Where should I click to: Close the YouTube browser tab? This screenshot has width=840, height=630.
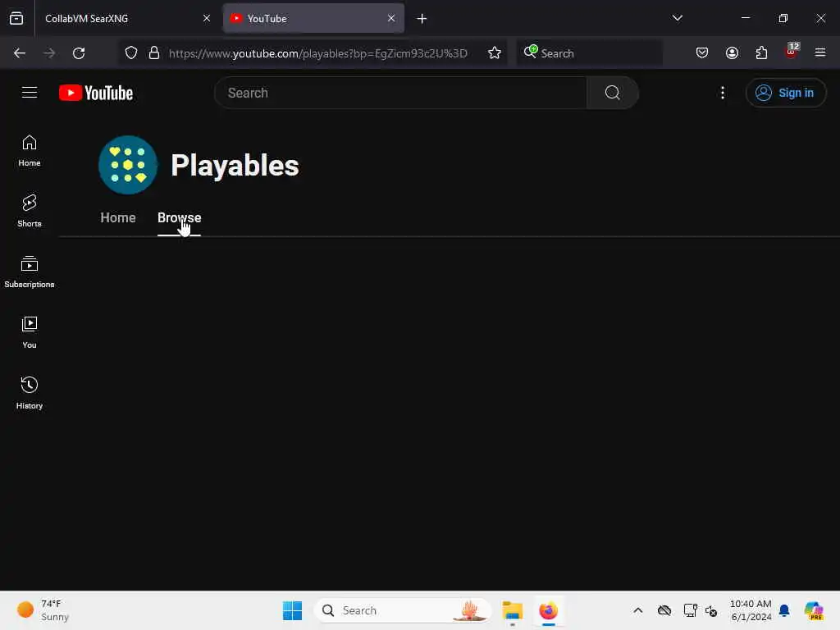pos(391,18)
